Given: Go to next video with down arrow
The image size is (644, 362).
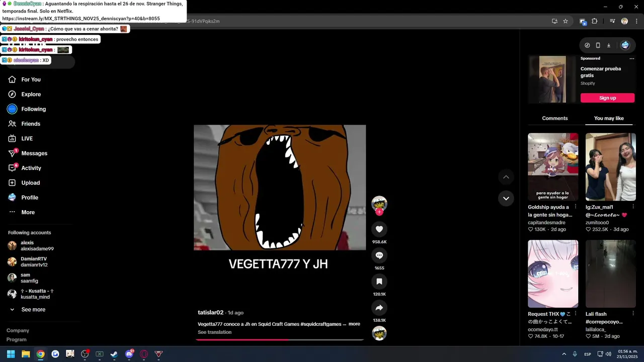Looking at the screenshot, I should point(506,198).
